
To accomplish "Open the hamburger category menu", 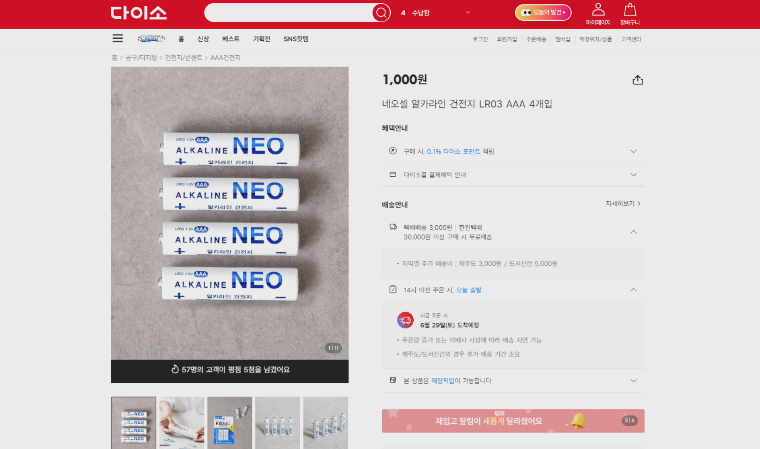I will pyautogui.click(x=118, y=38).
